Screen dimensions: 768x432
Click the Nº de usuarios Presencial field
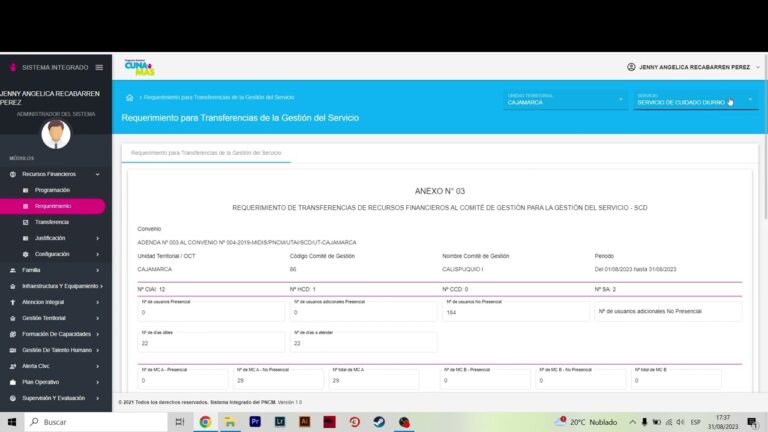pyautogui.click(x=211, y=310)
